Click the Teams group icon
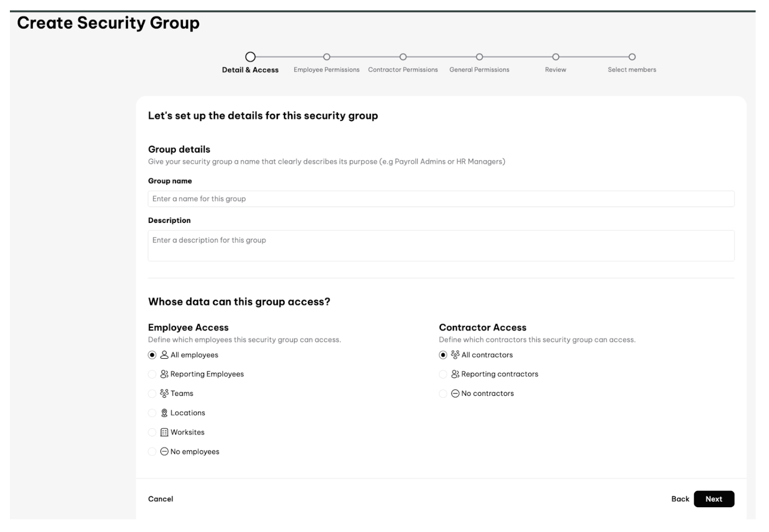This screenshot has width=769, height=532. 164,393
